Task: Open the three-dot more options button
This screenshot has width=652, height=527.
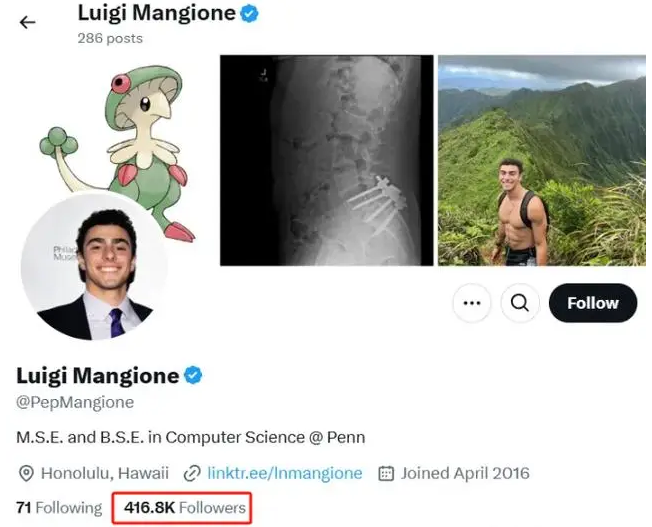Action: (472, 303)
